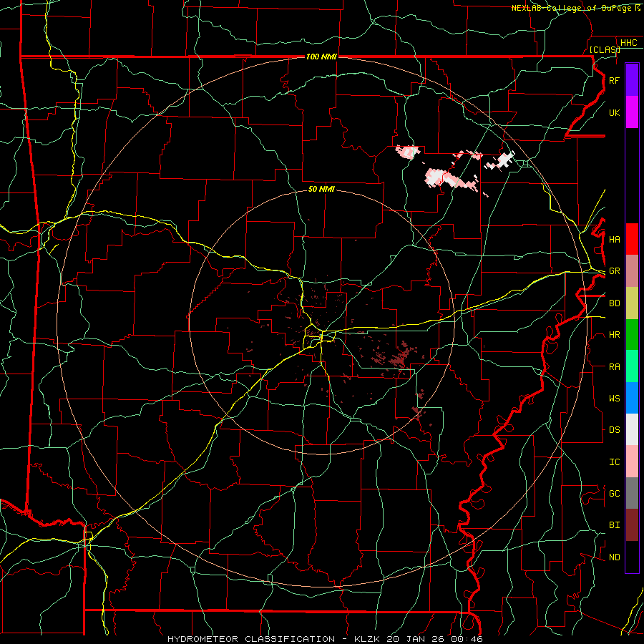Pick the WS blue legend swatch
The image size is (644, 644).
pyautogui.click(x=632, y=398)
